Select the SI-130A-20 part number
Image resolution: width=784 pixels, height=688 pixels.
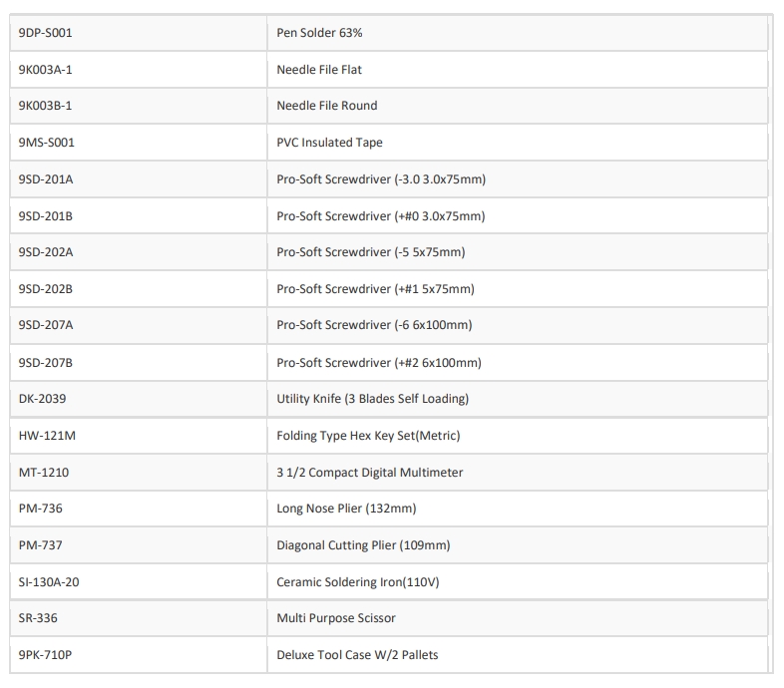coord(49,581)
